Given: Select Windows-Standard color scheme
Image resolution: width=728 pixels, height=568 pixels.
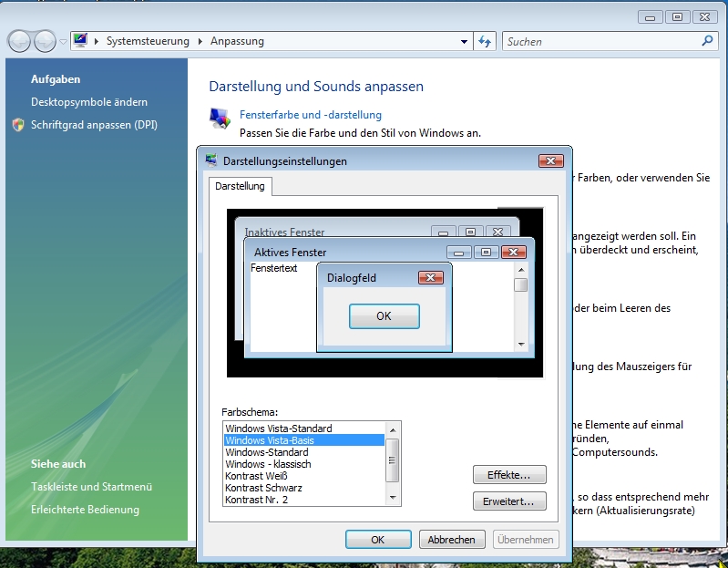Looking at the screenshot, I should click(x=304, y=452).
